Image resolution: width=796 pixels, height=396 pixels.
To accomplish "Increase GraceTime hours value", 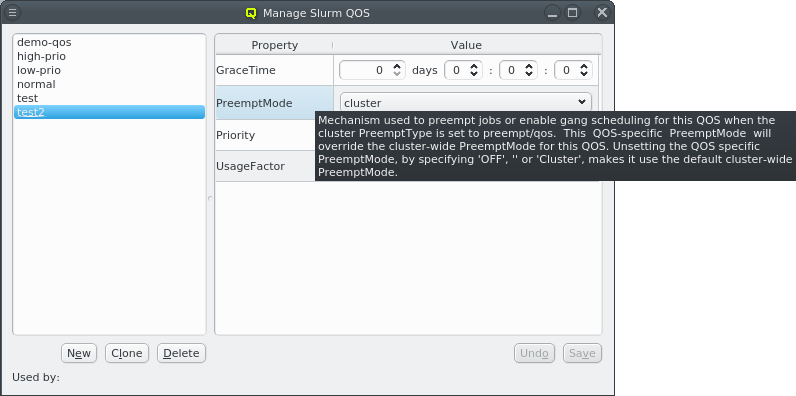I will click(474, 67).
